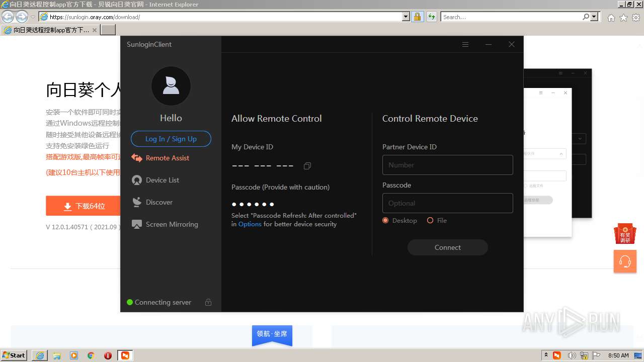
Task: Expand the address bar URL dropdown
Action: pyautogui.click(x=406, y=17)
